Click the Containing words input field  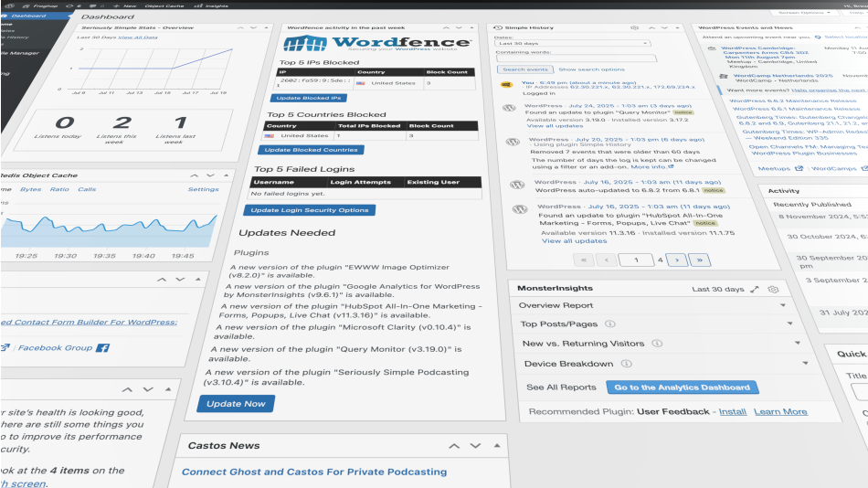576,58
